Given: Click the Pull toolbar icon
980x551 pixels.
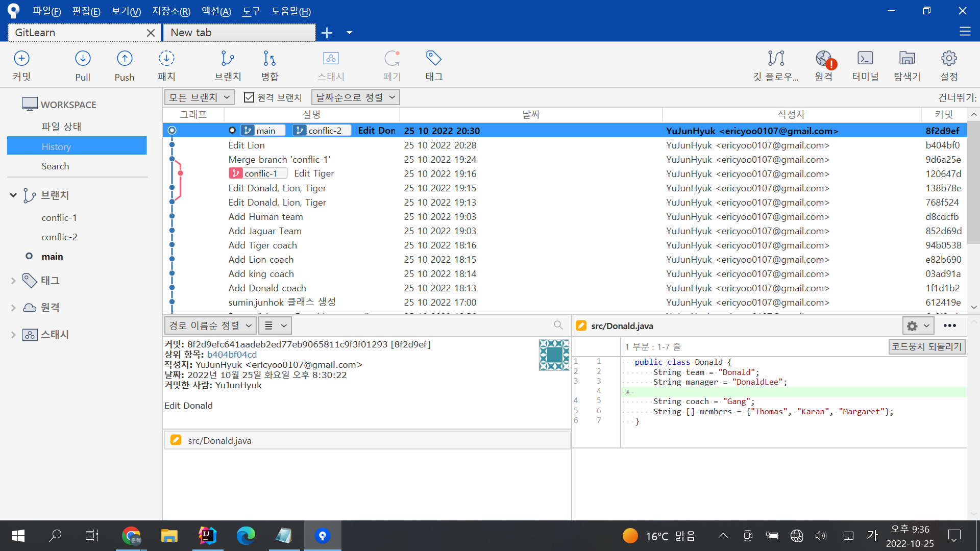Looking at the screenshot, I should tap(83, 66).
